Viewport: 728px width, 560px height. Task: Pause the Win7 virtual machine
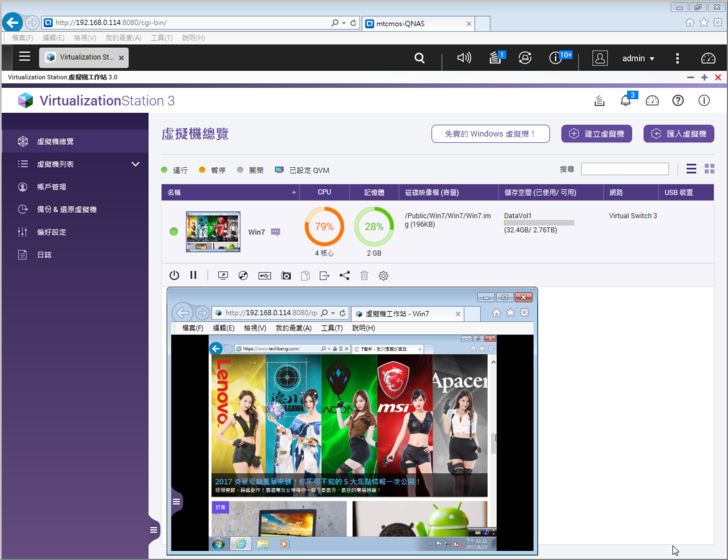[x=194, y=275]
